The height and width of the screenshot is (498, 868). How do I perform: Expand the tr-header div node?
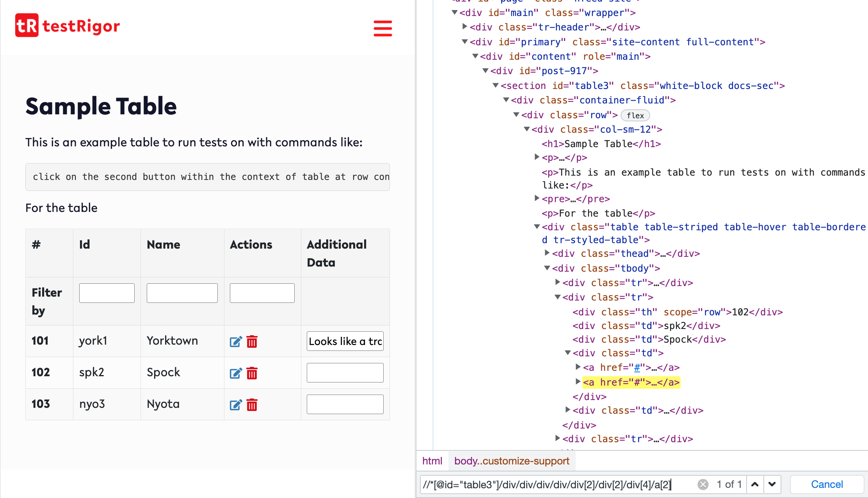pyautogui.click(x=464, y=27)
